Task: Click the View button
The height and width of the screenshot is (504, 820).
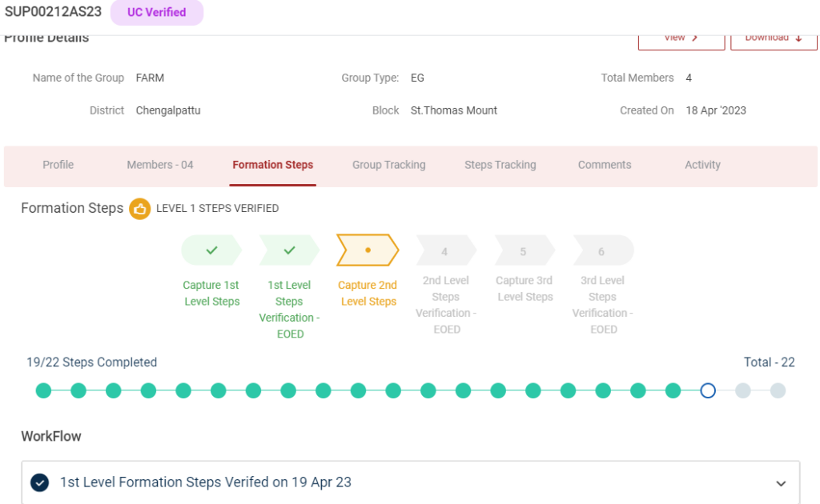Action: click(x=681, y=39)
